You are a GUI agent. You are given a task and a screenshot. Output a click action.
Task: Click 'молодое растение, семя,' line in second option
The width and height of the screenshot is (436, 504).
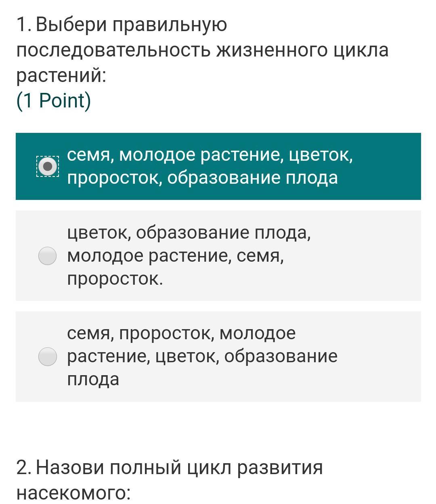175,256
